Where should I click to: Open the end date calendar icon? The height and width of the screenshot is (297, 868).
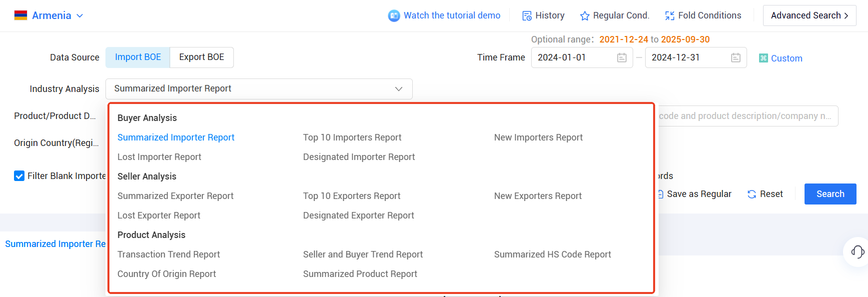pyautogui.click(x=736, y=58)
